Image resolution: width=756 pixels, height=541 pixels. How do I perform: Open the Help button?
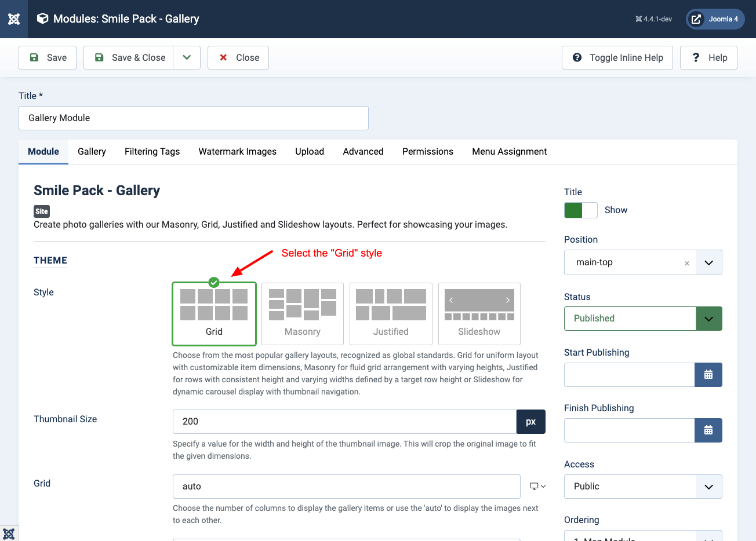(x=708, y=58)
